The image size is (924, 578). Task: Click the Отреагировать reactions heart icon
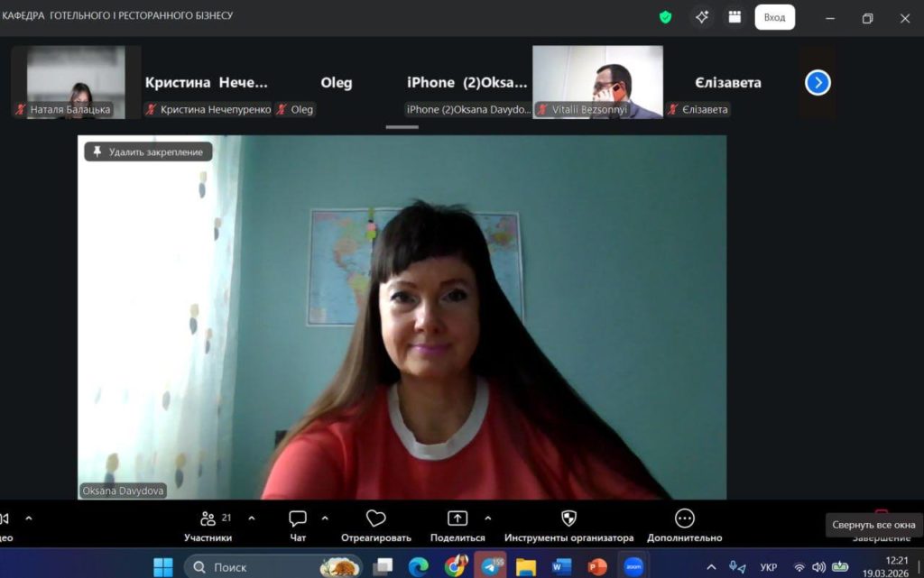375,518
